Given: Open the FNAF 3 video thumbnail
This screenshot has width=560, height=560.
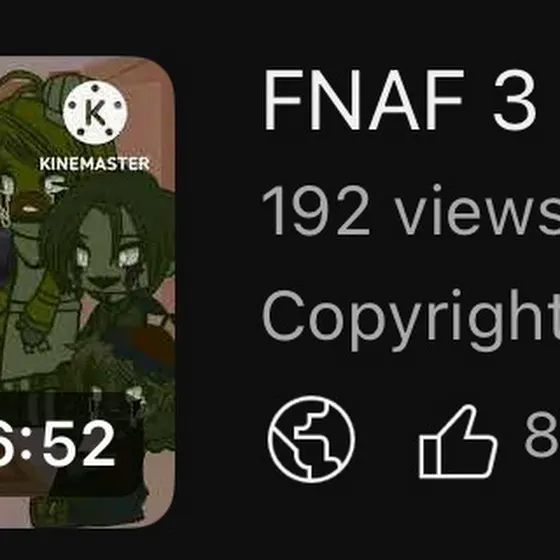Looking at the screenshot, I should coord(87,292).
